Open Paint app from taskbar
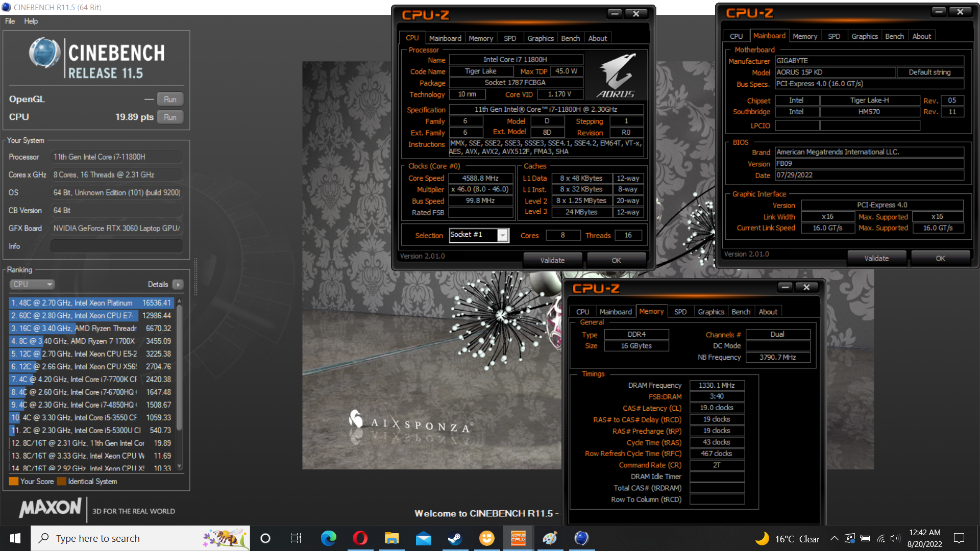The width and height of the screenshot is (980, 551). [x=550, y=538]
